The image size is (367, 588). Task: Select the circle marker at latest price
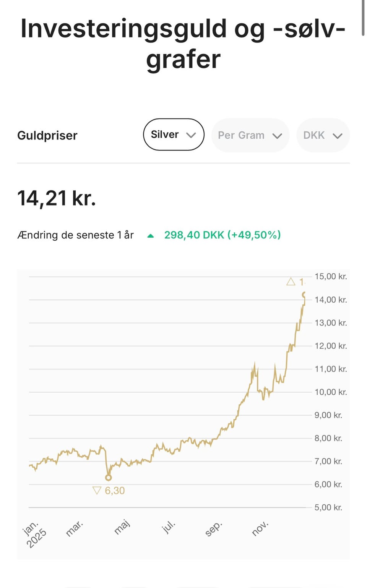[304, 295]
